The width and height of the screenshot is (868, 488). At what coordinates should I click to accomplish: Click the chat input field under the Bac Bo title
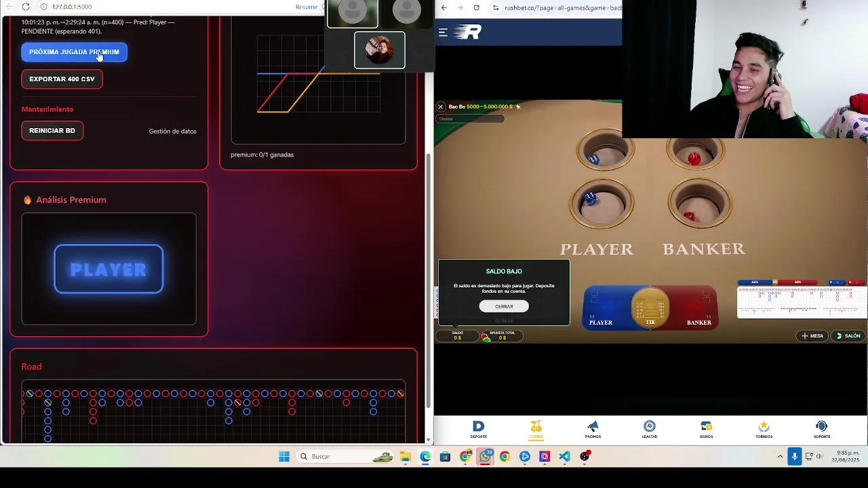tap(470, 119)
